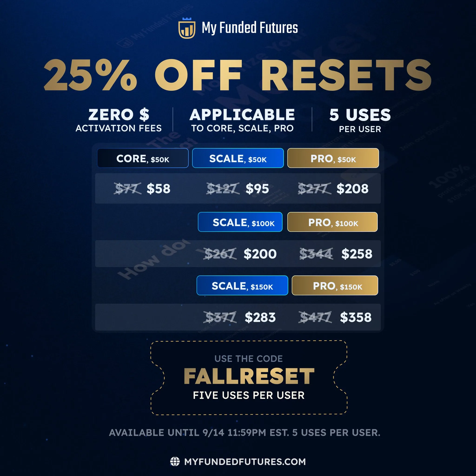Screen dimensions: 476x476
Task: Click the 25% OFF RESETS headline
Action: coord(238,75)
